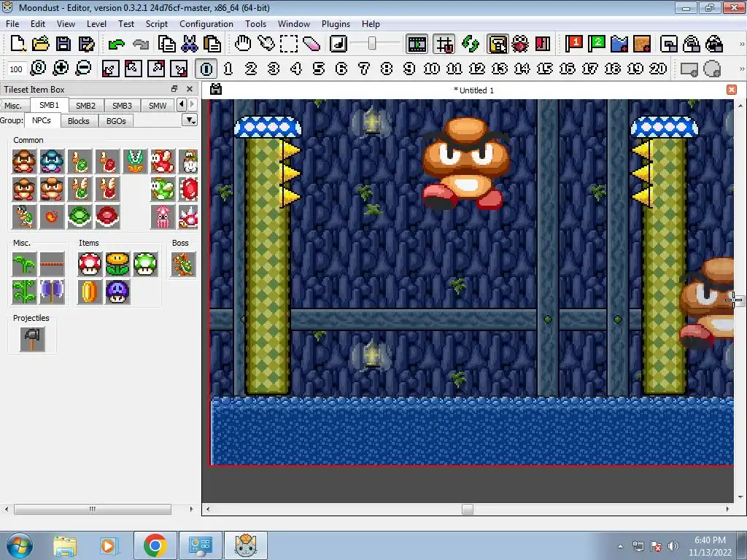Zoom in with the plus magnifier
Viewport: 747px width, 560px height.
pyautogui.click(x=61, y=68)
